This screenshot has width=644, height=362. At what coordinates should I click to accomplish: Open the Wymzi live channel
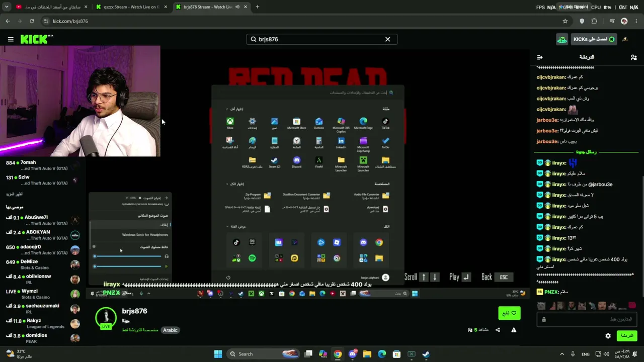[x=43, y=294]
